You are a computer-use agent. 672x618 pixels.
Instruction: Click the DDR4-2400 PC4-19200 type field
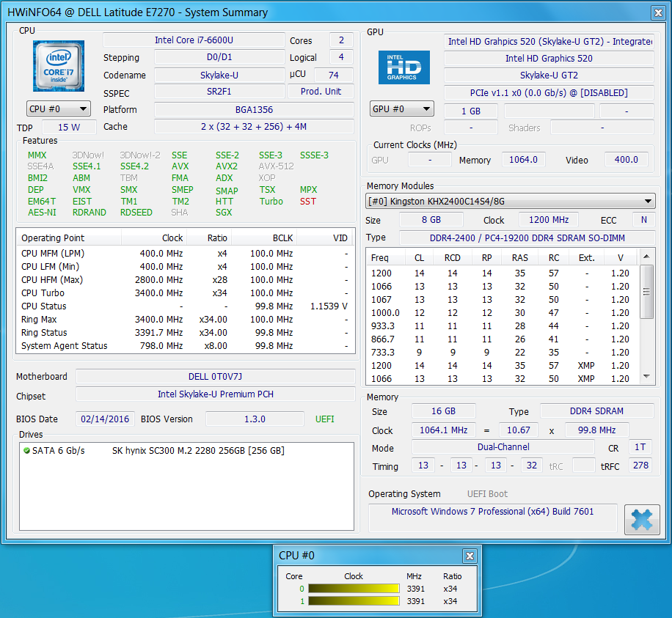coord(527,238)
